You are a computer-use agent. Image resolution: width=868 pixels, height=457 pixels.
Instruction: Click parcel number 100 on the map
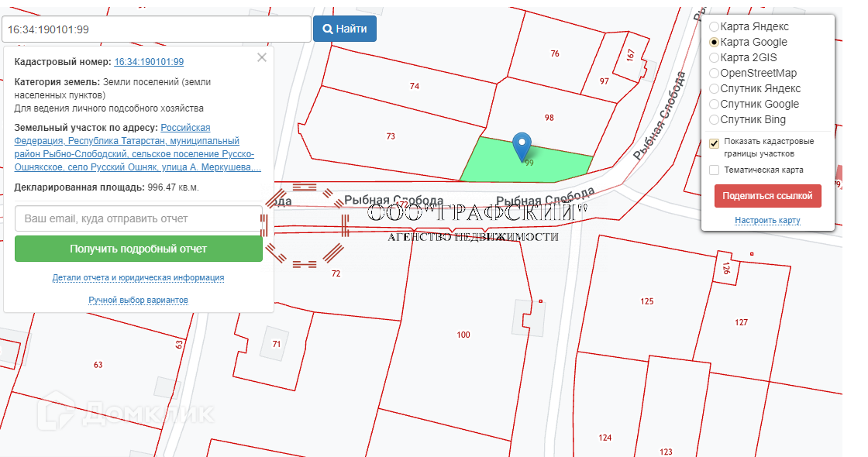point(463,335)
